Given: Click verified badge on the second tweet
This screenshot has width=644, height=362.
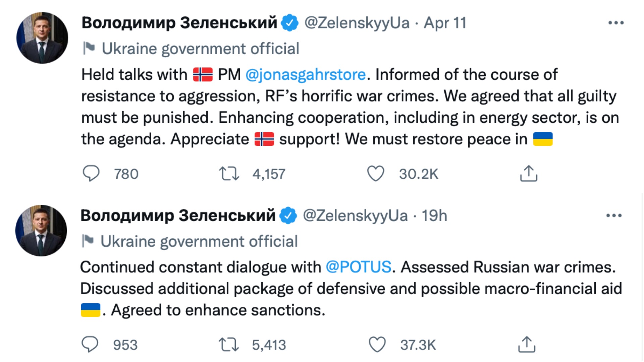Looking at the screenshot, I should coord(288,216).
